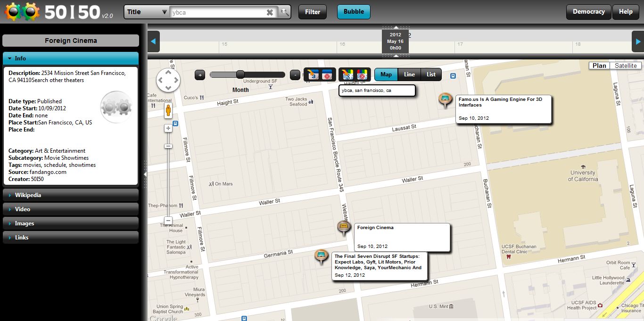Click the gears thumbnail in Info panel

click(116, 107)
